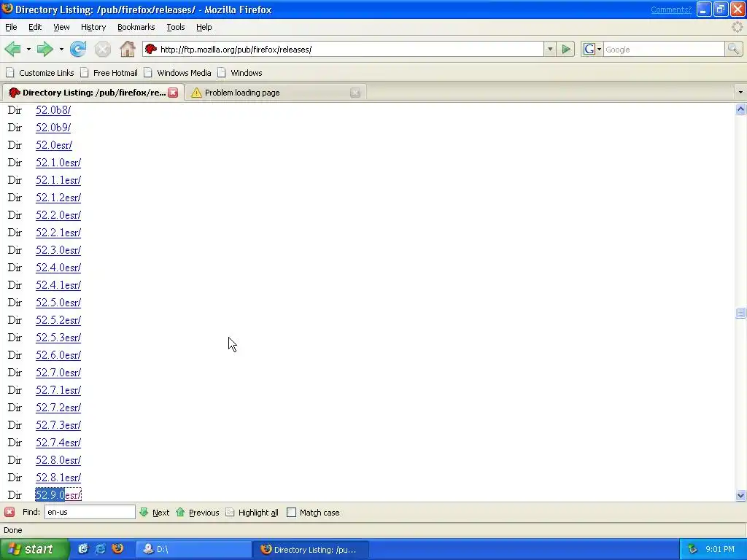Switch to Problem loading page tab
The height and width of the screenshot is (560, 747).
275,93
